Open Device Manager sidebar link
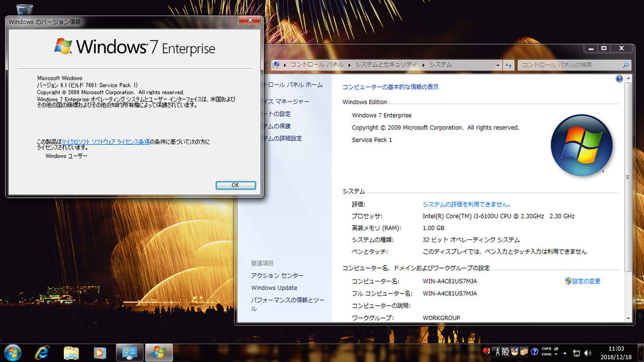Screen dimensions: 644x362 pos(287,102)
